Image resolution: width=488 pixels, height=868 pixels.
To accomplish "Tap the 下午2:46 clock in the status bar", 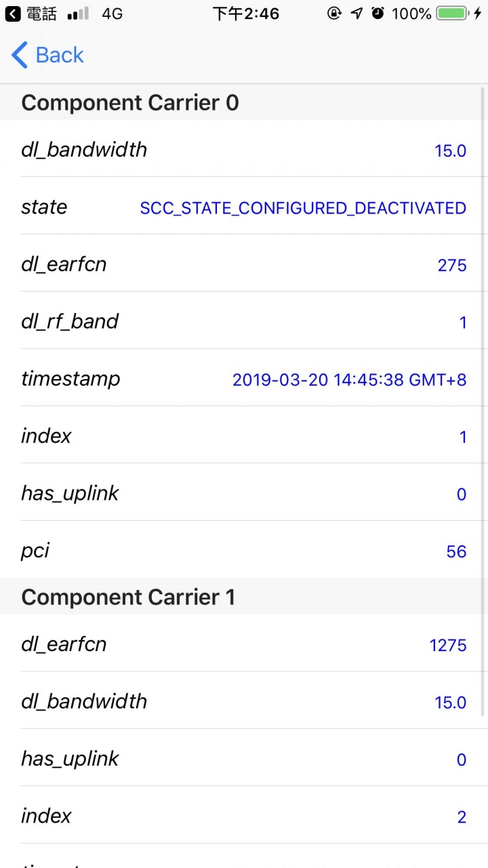I will 245,14.
